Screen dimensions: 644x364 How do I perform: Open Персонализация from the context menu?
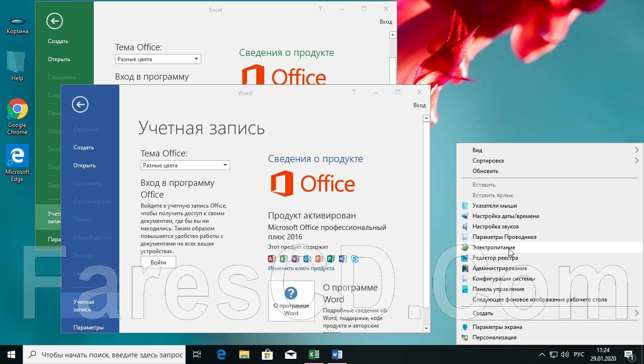550,337
